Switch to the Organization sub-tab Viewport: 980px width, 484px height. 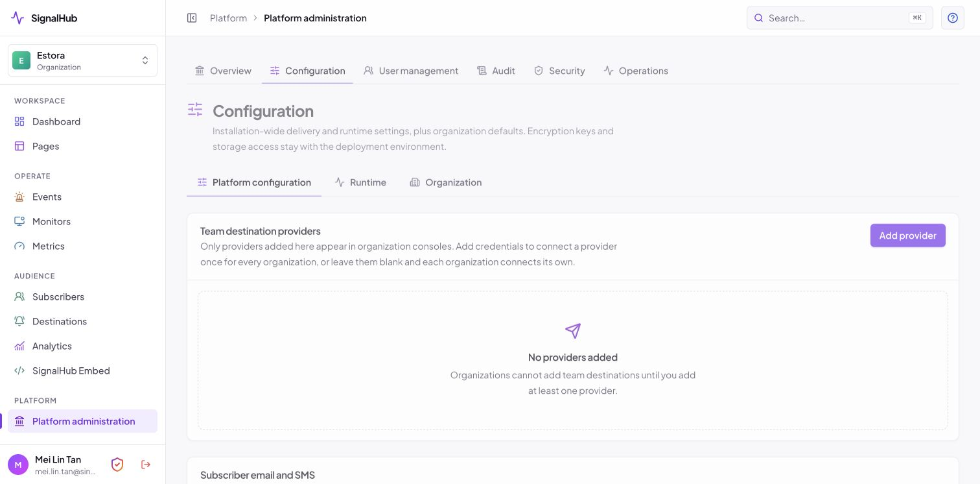click(x=446, y=182)
